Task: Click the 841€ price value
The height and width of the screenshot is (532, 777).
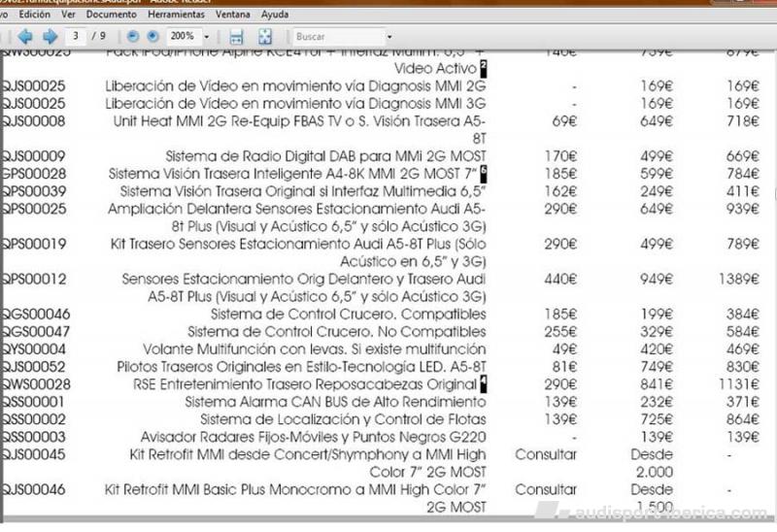Action: [657, 384]
